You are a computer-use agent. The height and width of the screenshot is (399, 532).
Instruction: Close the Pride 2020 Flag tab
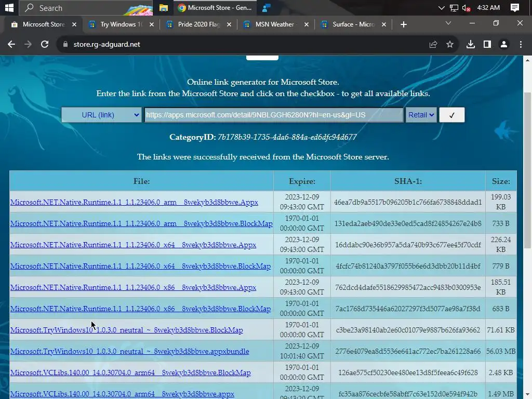[x=229, y=24]
